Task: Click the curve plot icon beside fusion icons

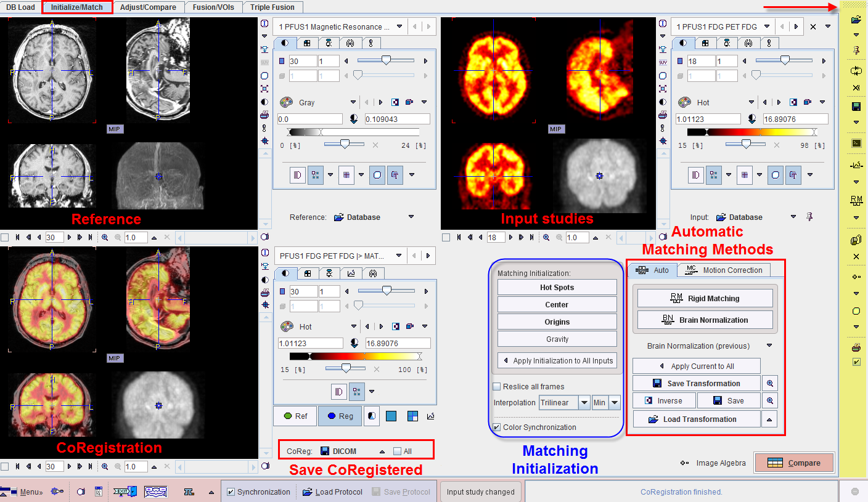Action: [x=430, y=416]
